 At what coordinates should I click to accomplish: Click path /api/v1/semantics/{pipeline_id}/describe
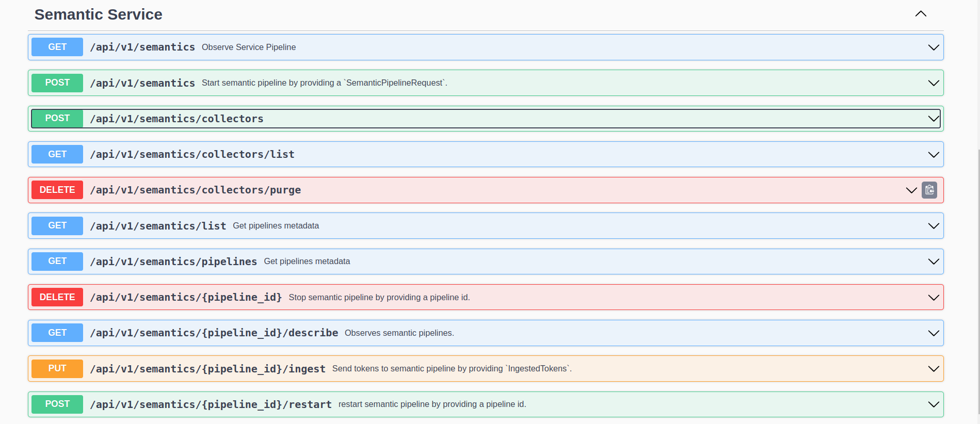[x=214, y=333]
